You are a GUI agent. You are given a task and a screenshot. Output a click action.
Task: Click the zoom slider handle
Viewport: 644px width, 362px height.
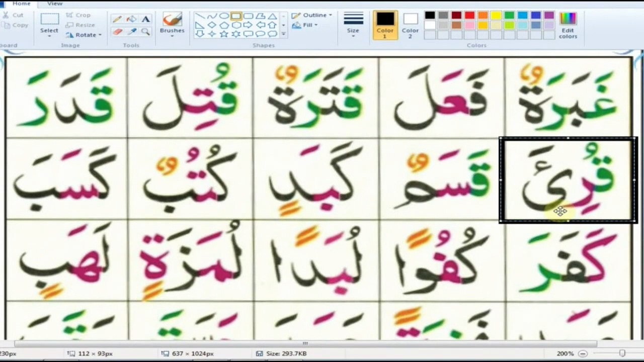click(x=622, y=353)
